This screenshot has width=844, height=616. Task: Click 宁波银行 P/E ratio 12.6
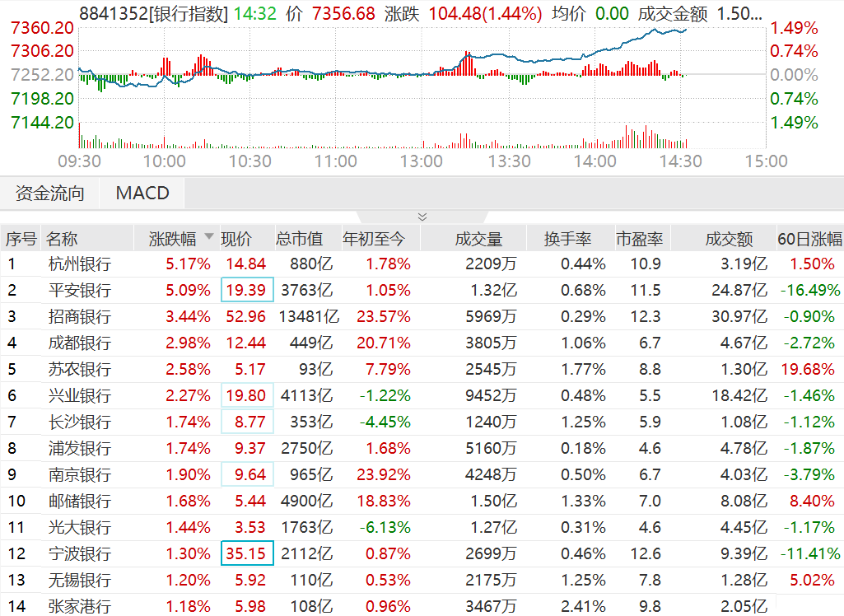646,554
